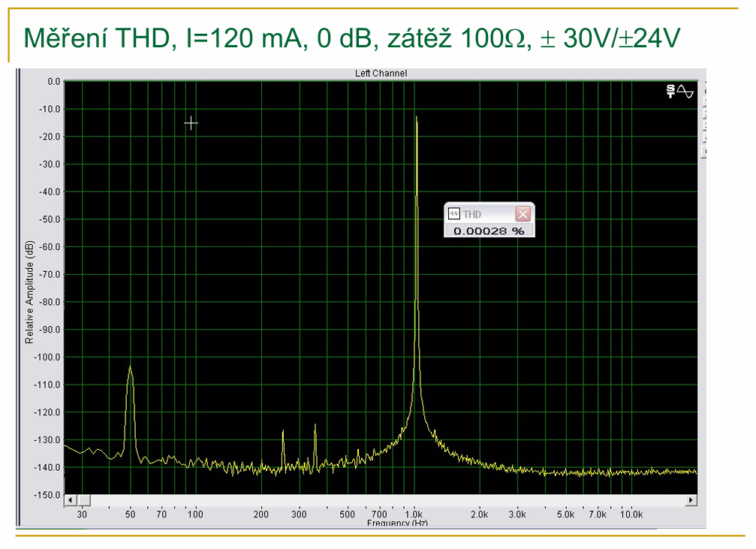Click the "-130.0" amplitude axis label
The width and height of the screenshot is (756, 549).
(x=48, y=440)
